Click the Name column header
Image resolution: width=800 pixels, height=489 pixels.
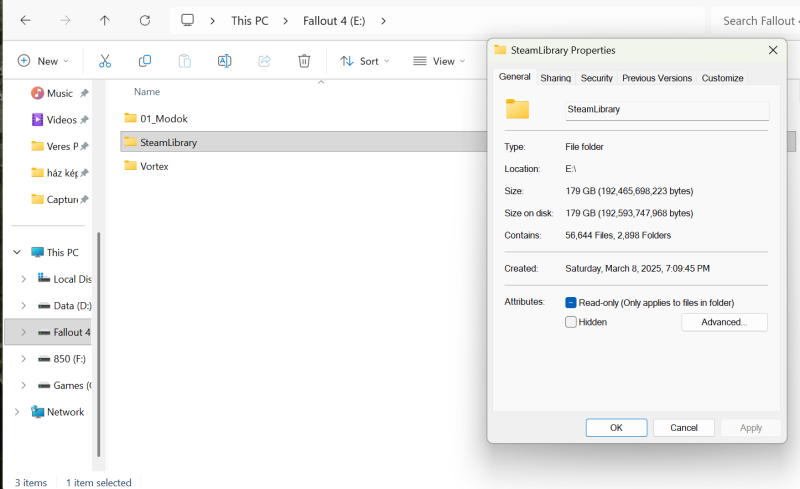pyautogui.click(x=147, y=92)
